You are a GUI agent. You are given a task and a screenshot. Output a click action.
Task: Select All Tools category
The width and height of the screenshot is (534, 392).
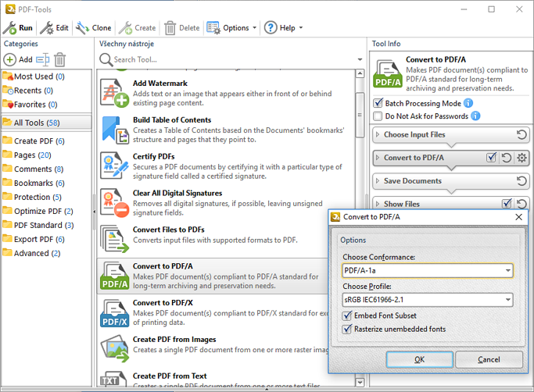point(46,123)
